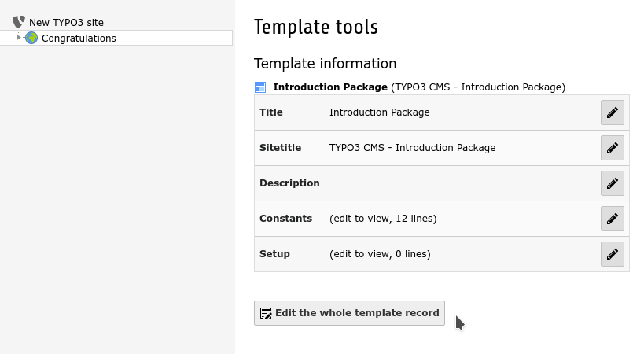Edit Constants with the pencil icon
The width and height of the screenshot is (644, 354).
[x=612, y=219]
